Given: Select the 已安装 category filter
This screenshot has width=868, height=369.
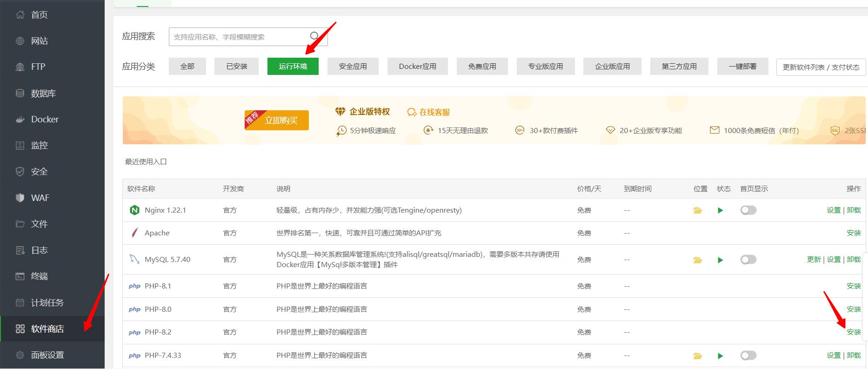Looking at the screenshot, I should click(236, 67).
